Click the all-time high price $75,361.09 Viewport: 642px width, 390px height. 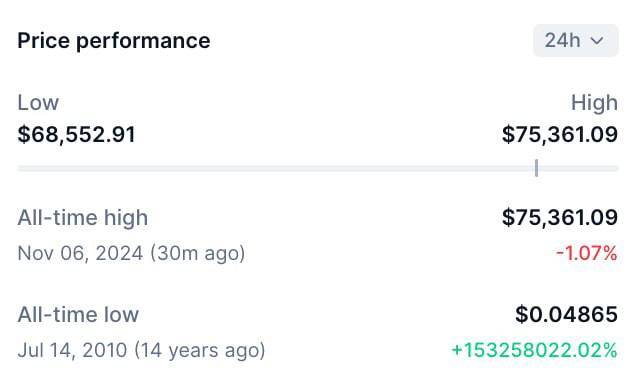pyautogui.click(x=560, y=217)
